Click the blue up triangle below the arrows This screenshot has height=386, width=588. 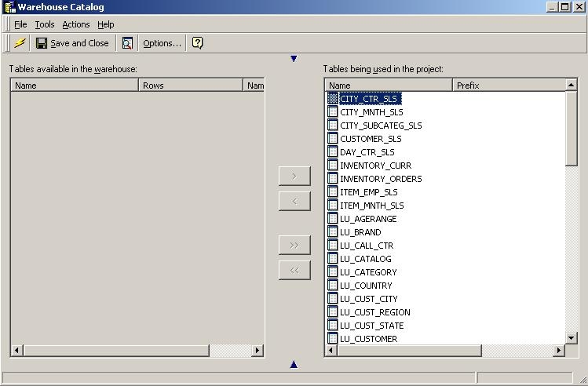click(294, 364)
